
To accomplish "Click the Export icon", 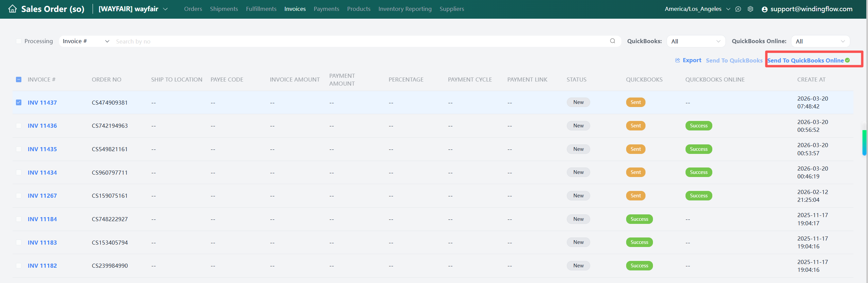I will [x=677, y=60].
